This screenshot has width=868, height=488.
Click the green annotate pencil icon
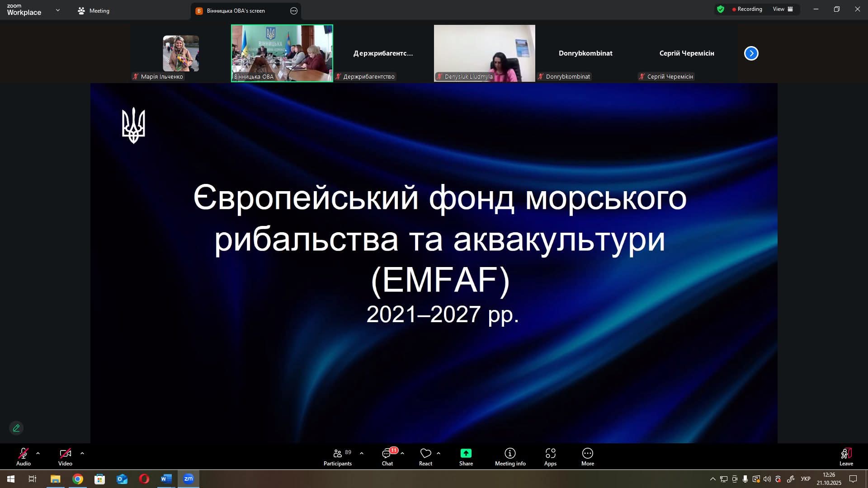pos(16,428)
